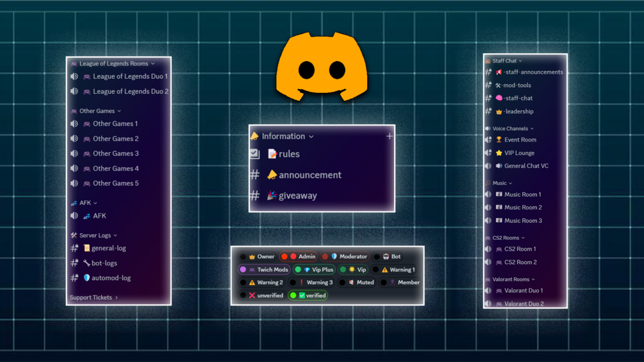The image size is (644, 362).
Task: Click the orange Discord logo
Action: click(x=322, y=65)
